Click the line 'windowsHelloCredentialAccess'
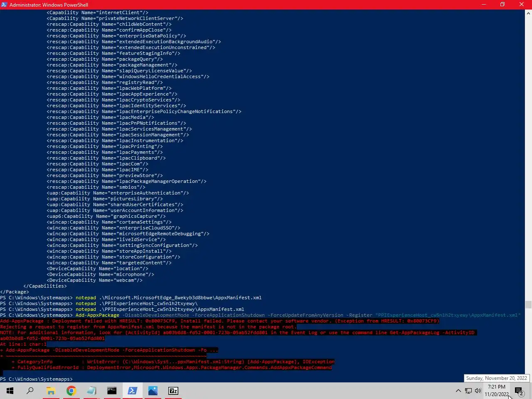The height and width of the screenshot is (399, 532). tap(128, 76)
